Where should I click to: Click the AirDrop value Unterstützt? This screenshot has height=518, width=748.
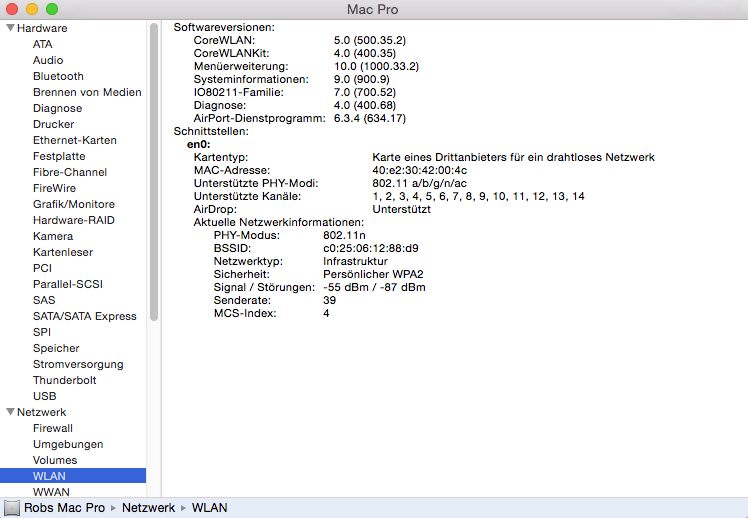[401, 209]
